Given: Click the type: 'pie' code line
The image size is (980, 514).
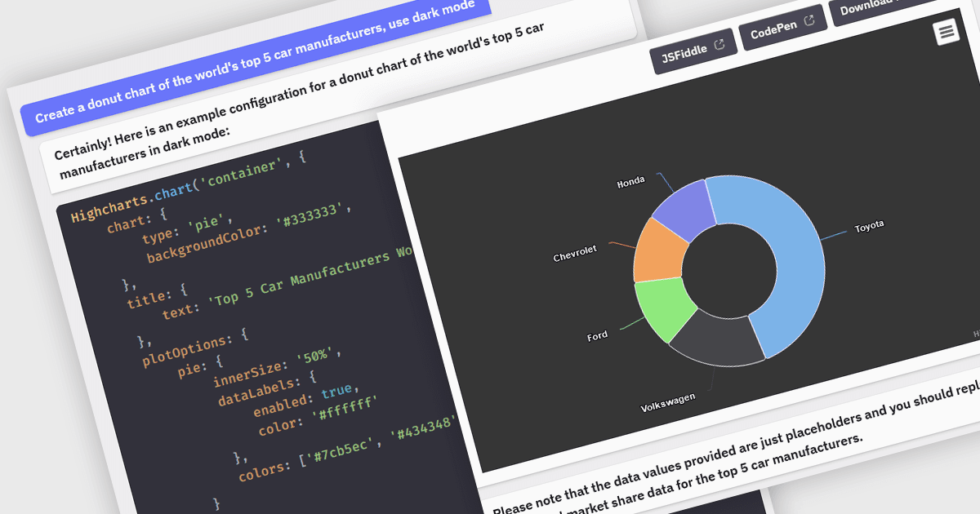Looking at the screenshot, I should tap(189, 229).
